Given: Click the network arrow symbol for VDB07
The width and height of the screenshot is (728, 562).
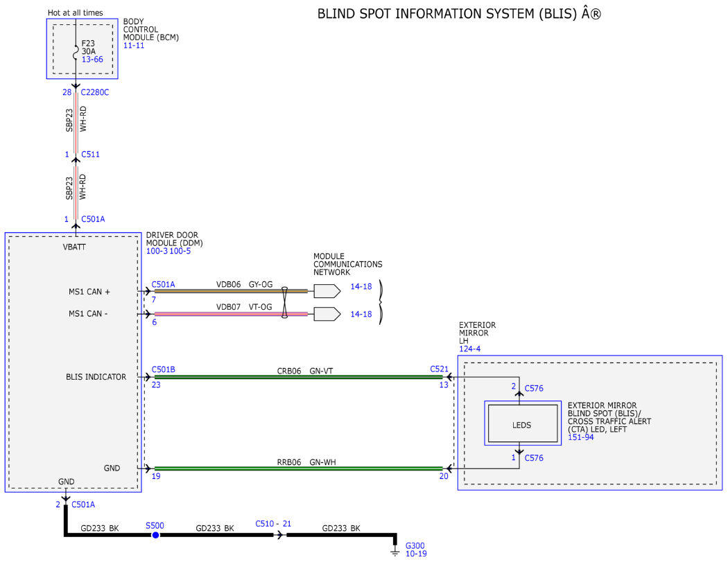Looking at the screenshot, I should point(327,314).
